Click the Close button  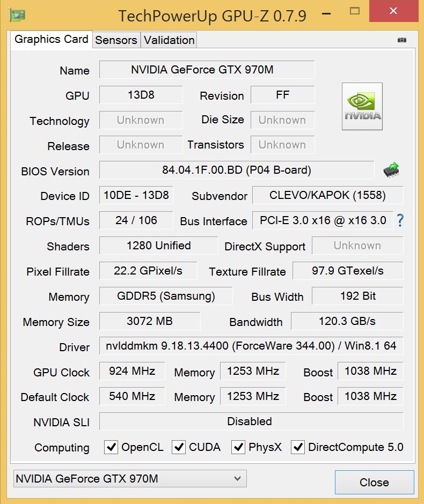374,482
